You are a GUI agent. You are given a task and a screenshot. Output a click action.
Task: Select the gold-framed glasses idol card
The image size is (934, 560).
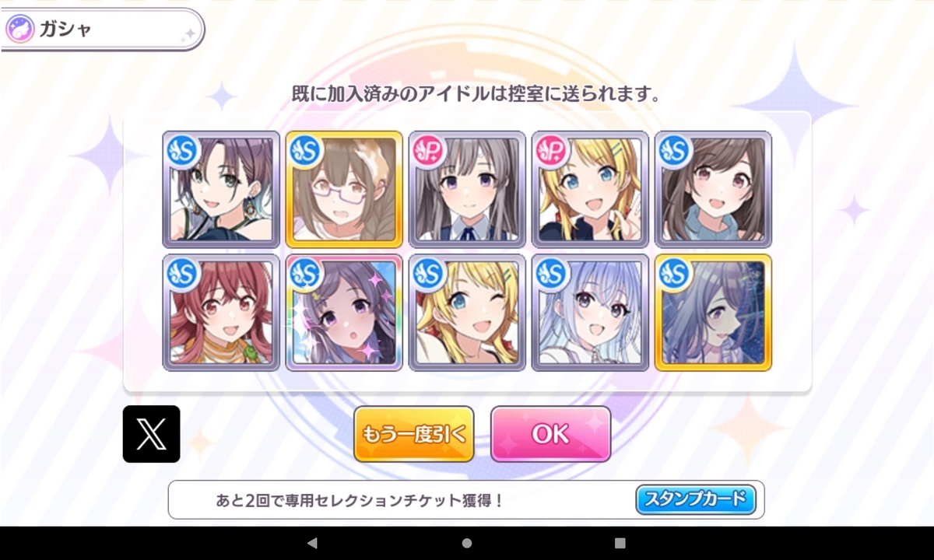point(344,189)
